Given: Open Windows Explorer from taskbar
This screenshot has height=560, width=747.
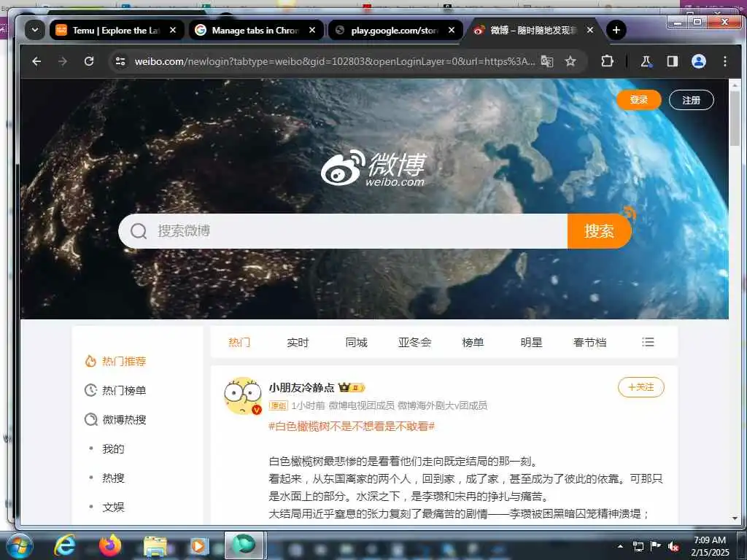Looking at the screenshot, I should pos(155,545).
